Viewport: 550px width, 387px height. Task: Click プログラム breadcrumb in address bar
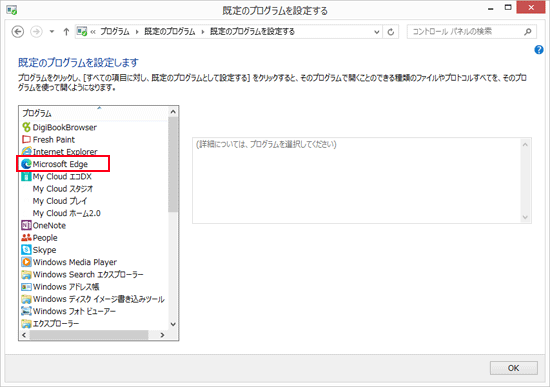115,32
